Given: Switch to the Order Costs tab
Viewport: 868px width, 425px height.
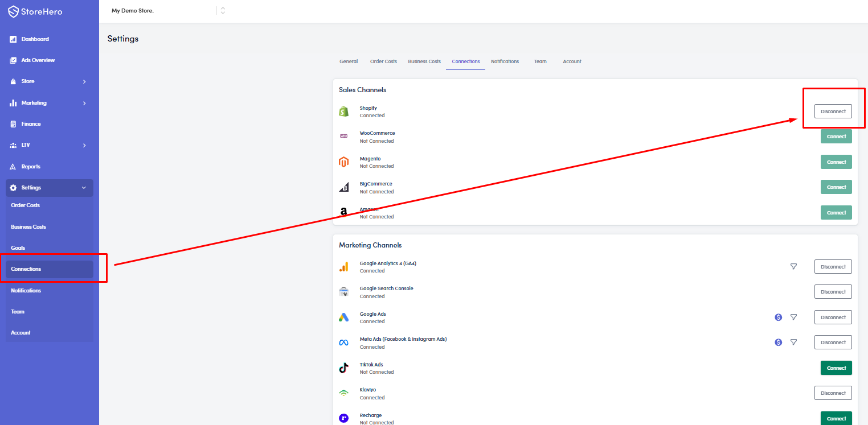Looking at the screenshot, I should (383, 61).
